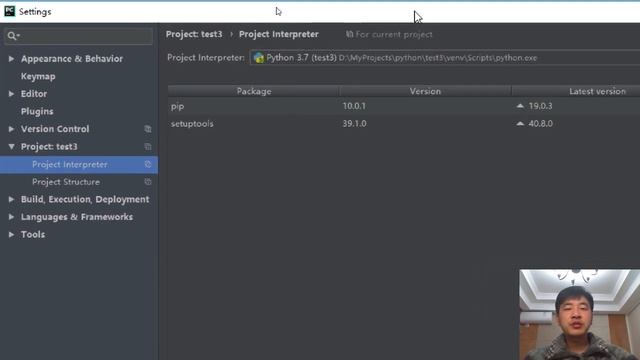This screenshot has height=360, width=640.
Task: Click the For current project icon
Action: pyautogui.click(x=349, y=34)
